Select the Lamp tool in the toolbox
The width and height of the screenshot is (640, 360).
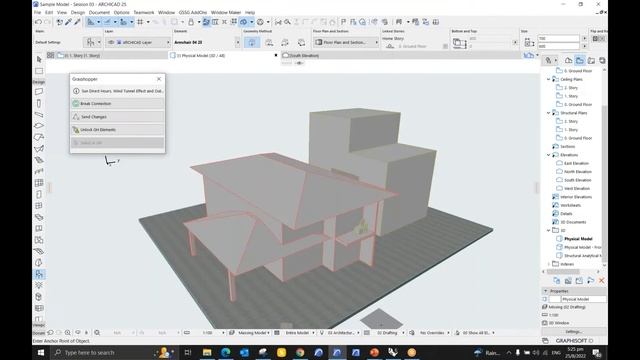[39, 285]
